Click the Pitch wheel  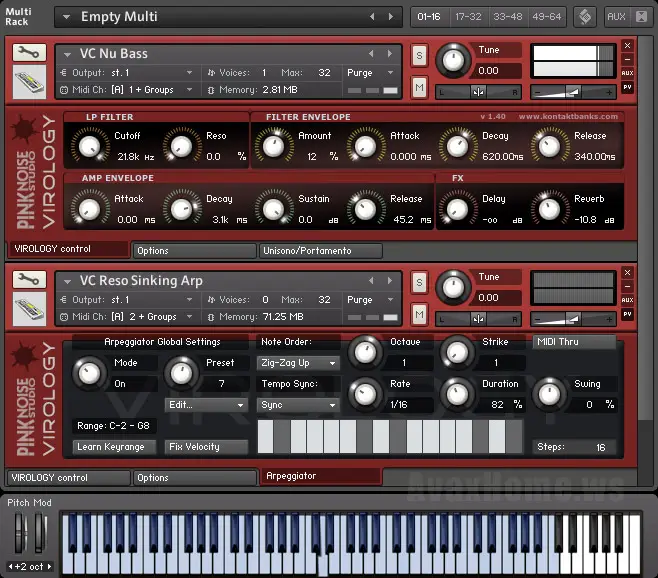(20, 532)
